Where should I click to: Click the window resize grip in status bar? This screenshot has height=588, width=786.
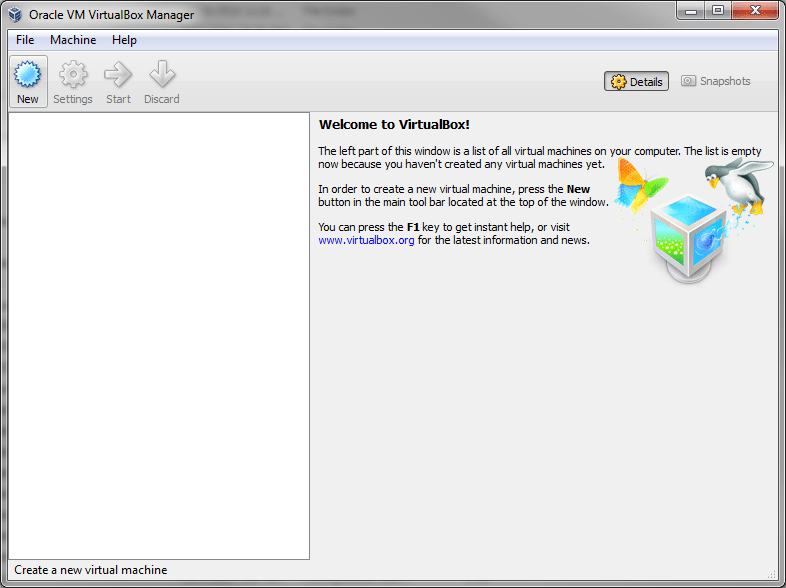coord(771,573)
